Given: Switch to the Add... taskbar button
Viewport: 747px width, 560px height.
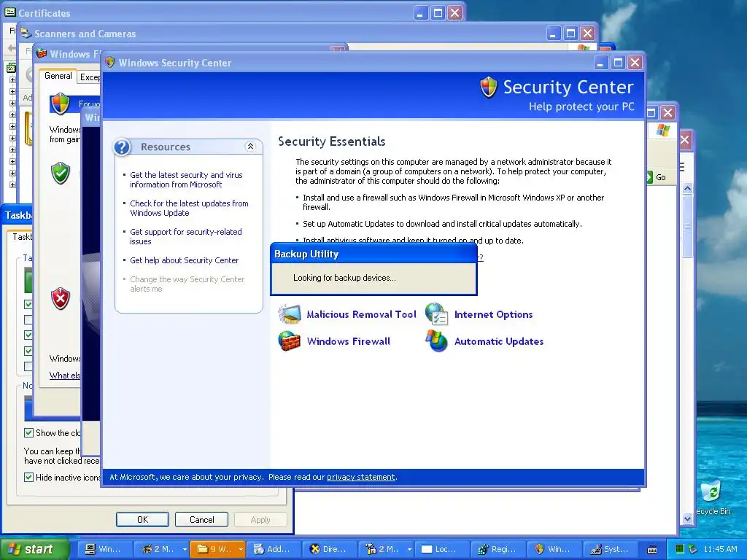Looking at the screenshot, I should coord(274,549).
